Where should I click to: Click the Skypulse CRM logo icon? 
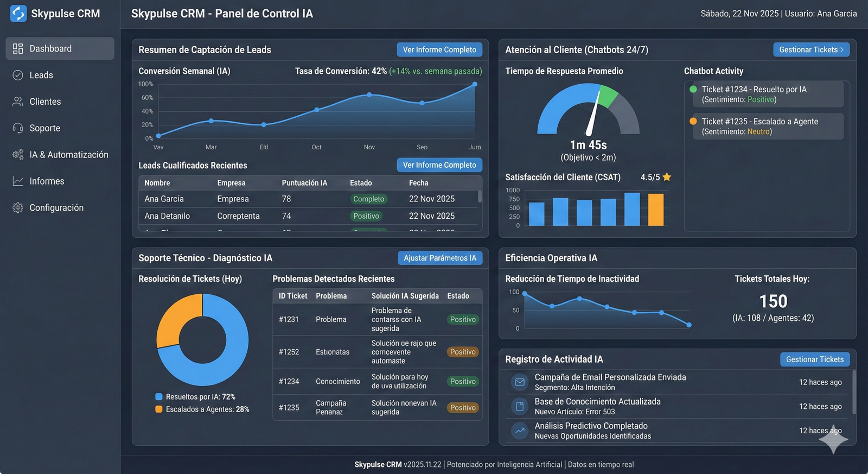(x=18, y=14)
